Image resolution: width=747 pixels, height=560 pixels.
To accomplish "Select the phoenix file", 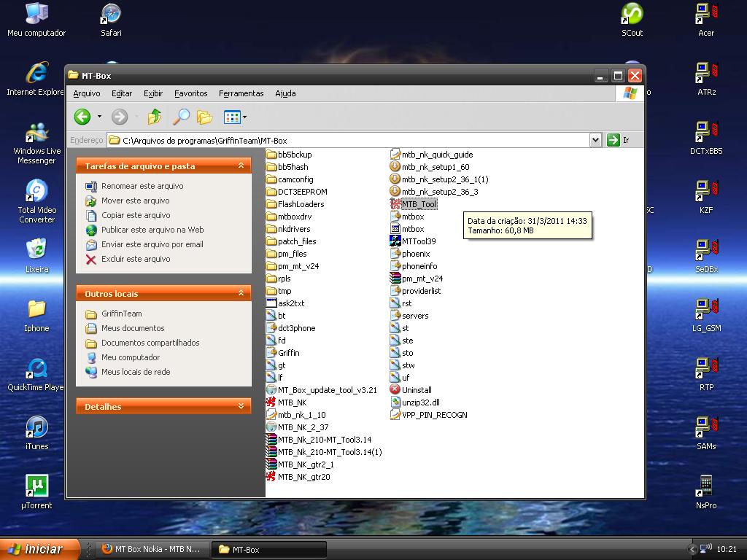I will point(410,254).
